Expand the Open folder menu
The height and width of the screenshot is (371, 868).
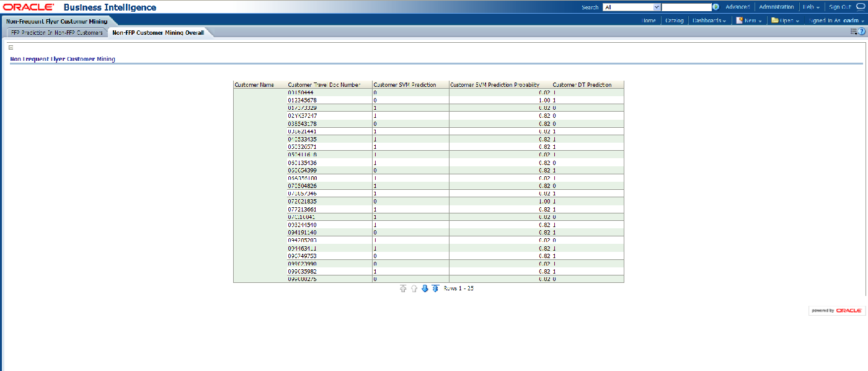point(785,20)
